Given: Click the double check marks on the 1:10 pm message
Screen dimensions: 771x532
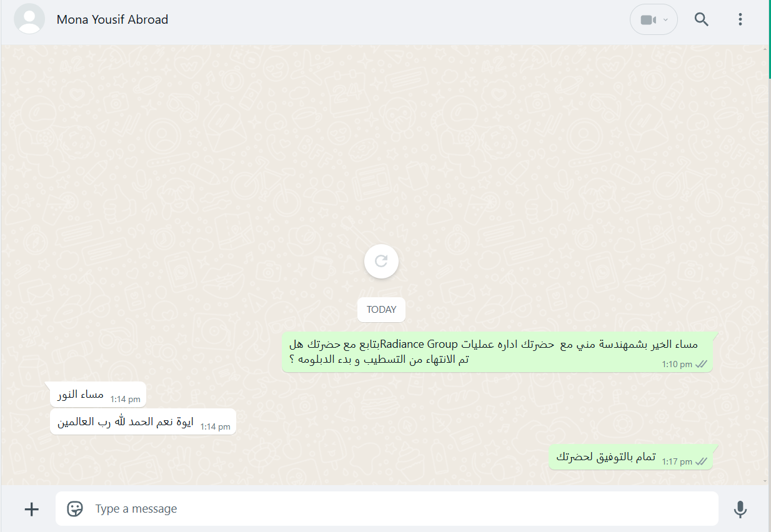Looking at the screenshot, I should [x=701, y=364].
